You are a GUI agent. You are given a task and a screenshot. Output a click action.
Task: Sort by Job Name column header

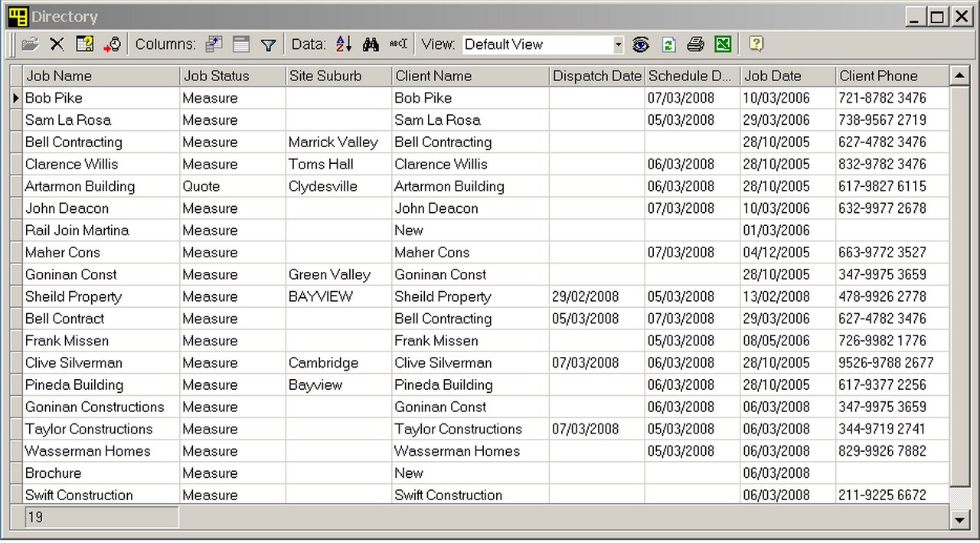[x=101, y=76]
